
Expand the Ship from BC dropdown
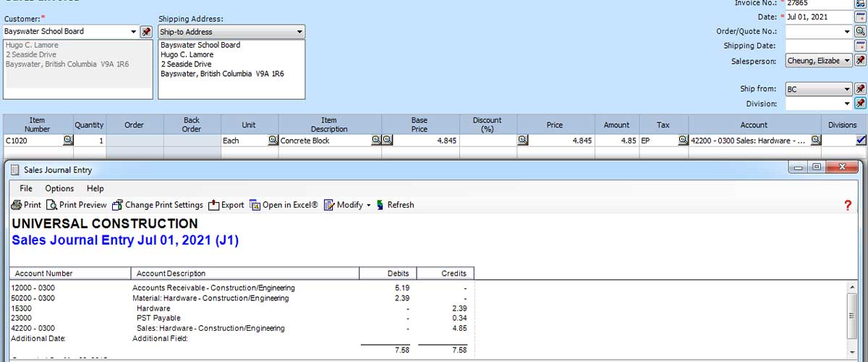[847, 89]
